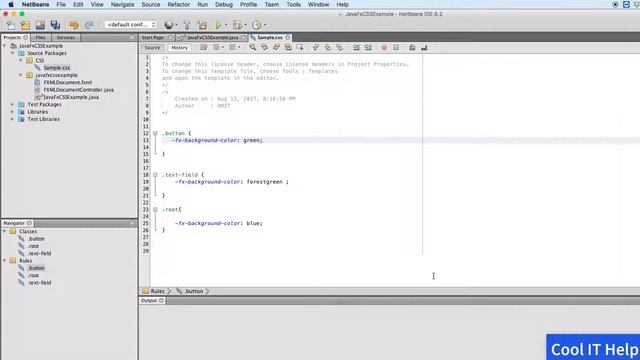Image resolution: width=640 pixels, height=360 pixels.
Task: Open the Tools menu
Action: click(x=293, y=4)
